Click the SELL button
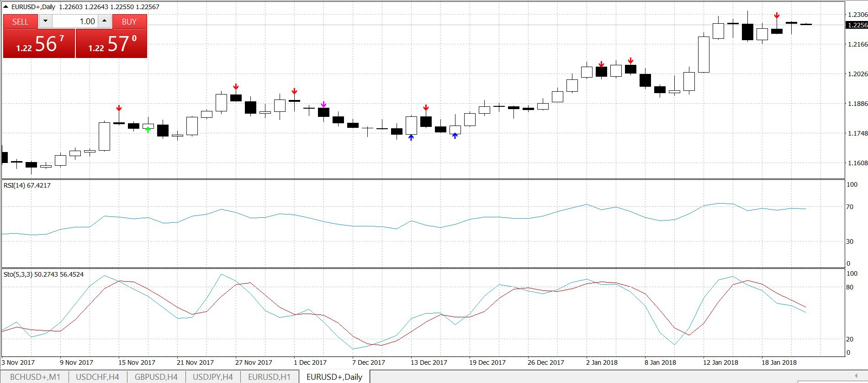The width and height of the screenshot is (868, 383). pos(20,22)
